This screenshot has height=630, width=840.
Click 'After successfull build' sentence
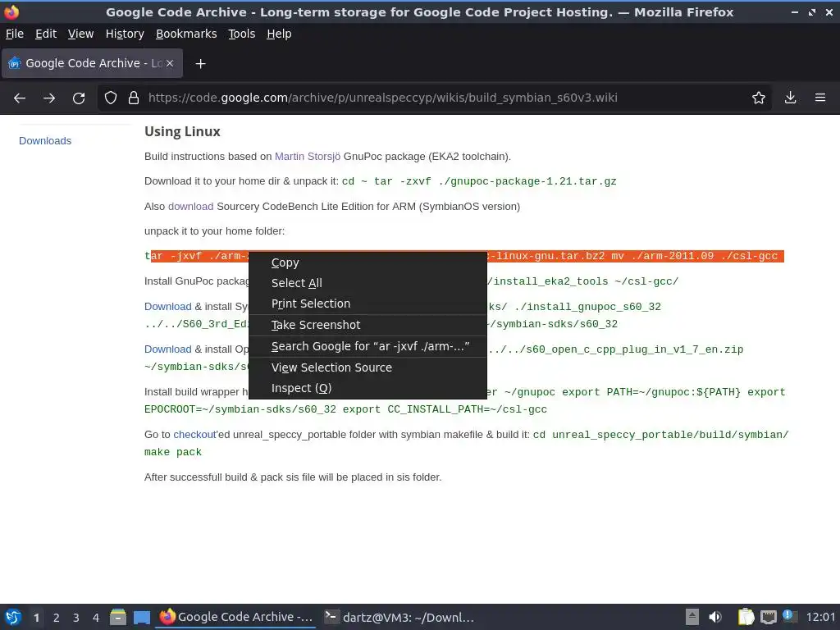pyautogui.click(x=293, y=477)
